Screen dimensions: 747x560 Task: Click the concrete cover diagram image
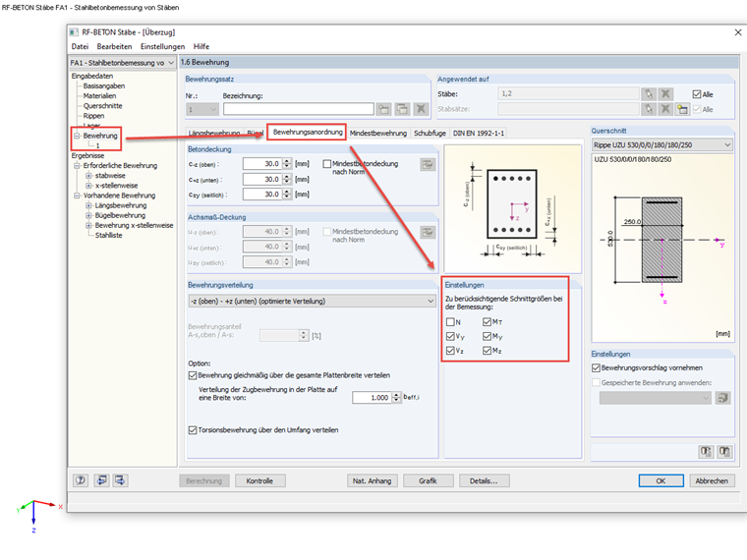click(x=513, y=209)
